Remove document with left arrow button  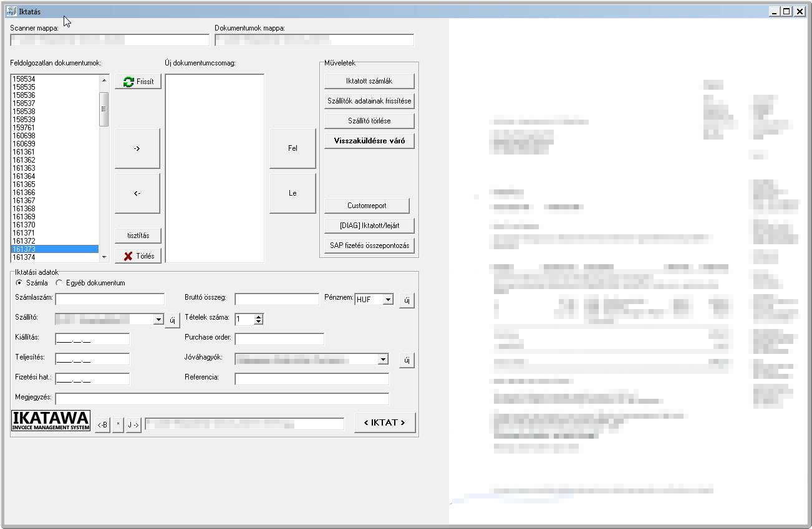[137, 193]
